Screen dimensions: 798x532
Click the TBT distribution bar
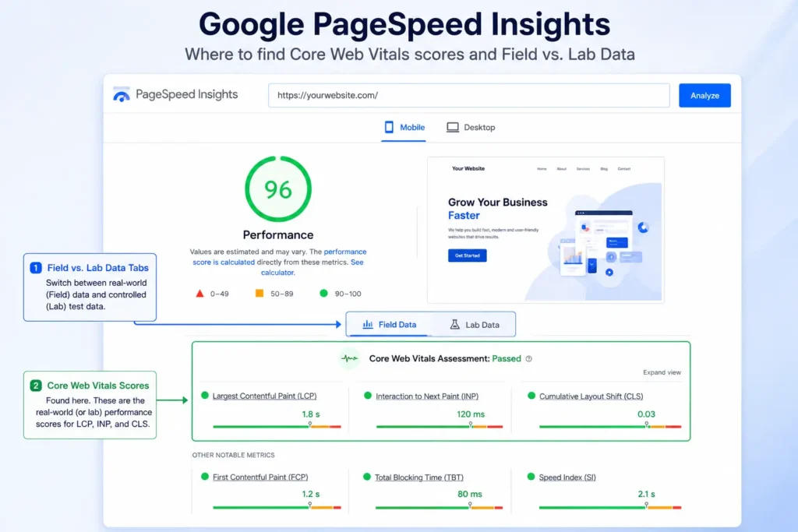(x=440, y=507)
